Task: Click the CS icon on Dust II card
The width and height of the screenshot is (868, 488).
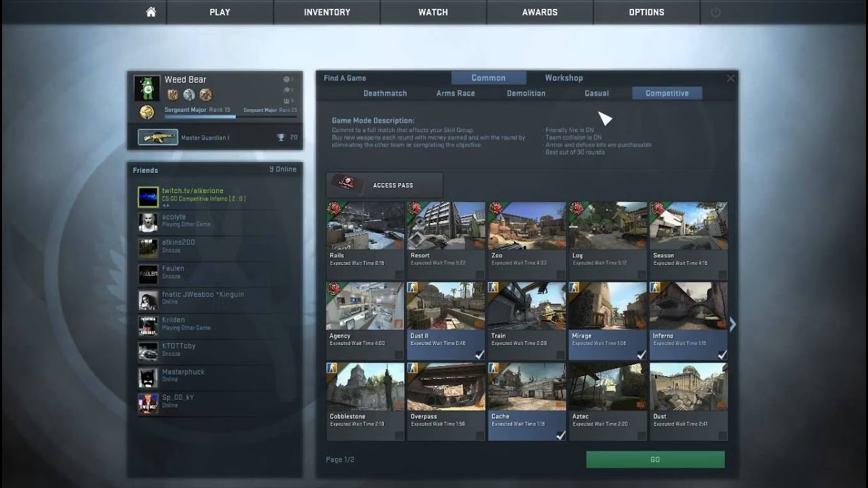Action: pyautogui.click(x=413, y=287)
